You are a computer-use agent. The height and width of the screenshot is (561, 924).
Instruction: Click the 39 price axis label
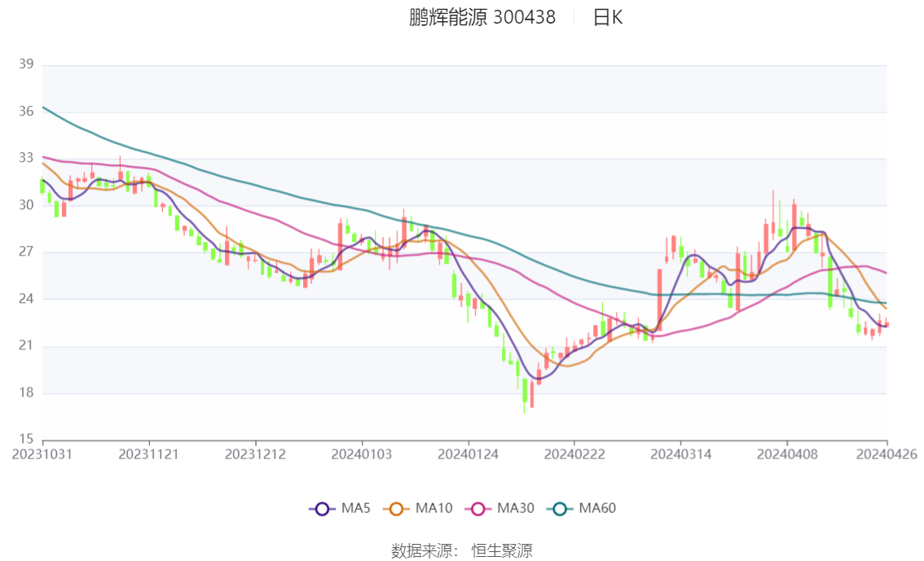point(25,64)
